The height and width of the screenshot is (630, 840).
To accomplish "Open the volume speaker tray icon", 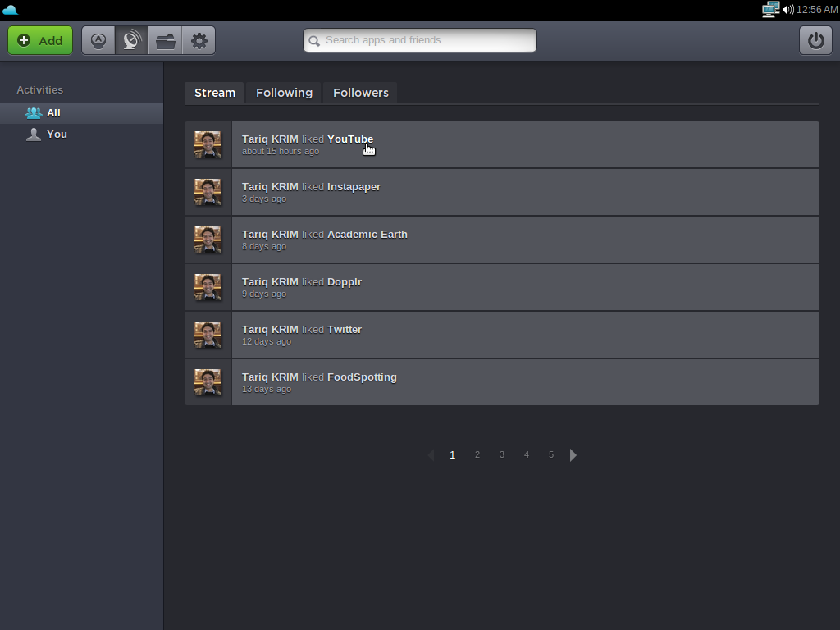I will [x=787, y=10].
